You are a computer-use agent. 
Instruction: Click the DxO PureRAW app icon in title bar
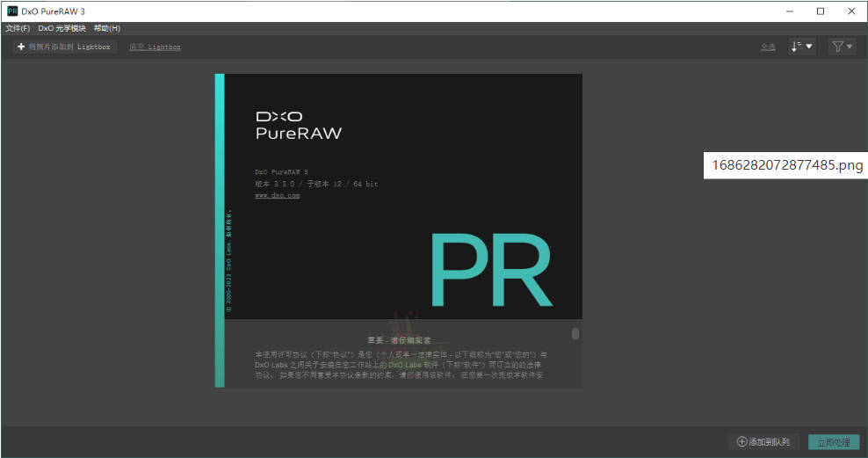[12, 11]
